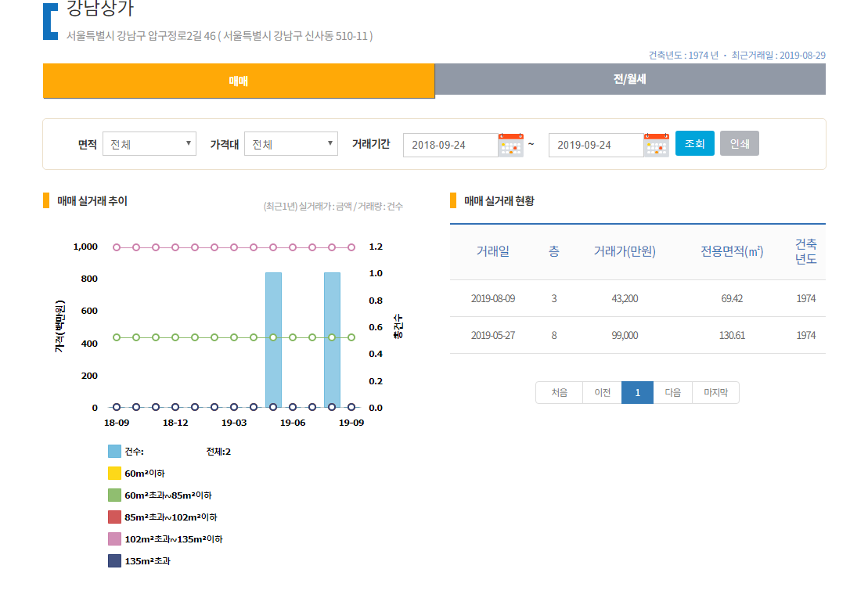
Task: Click the 최근거래일 : 2019-08-29 text
Action: (x=778, y=55)
